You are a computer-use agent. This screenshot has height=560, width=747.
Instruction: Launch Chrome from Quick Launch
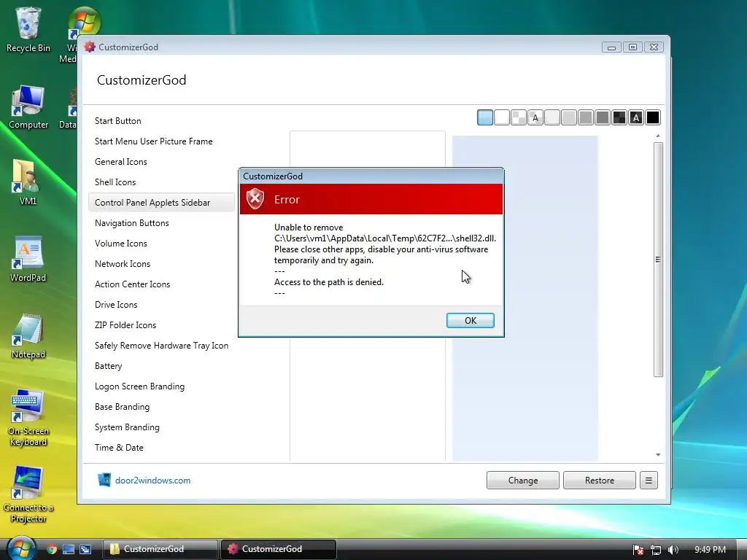tap(52, 549)
